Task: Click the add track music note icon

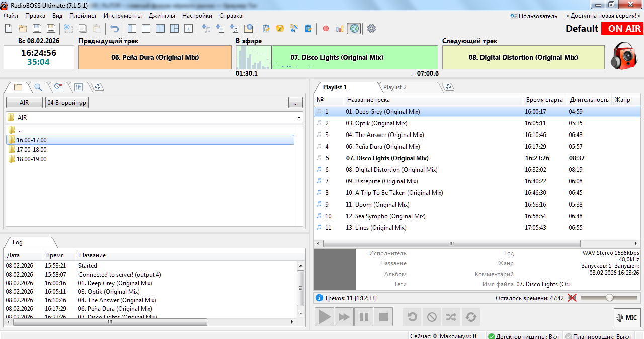Action: pyautogui.click(x=206, y=29)
